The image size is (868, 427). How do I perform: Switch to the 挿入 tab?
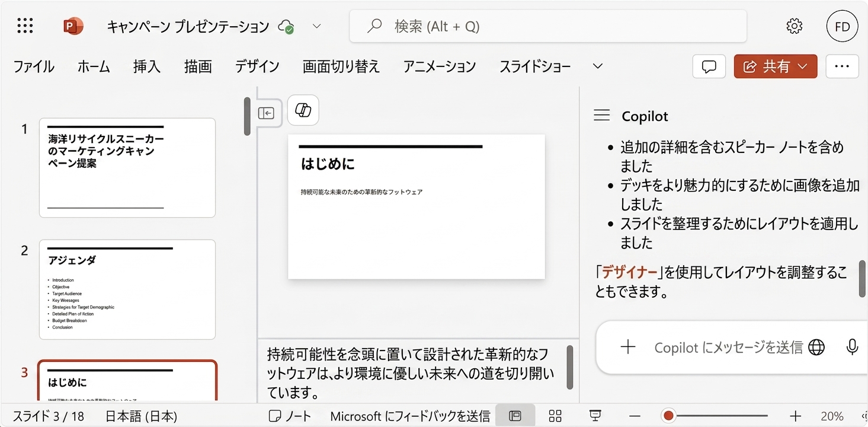(x=147, y=66)
